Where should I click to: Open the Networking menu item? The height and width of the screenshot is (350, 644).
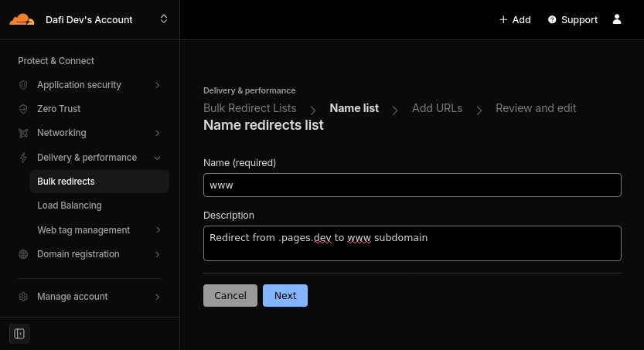coord(62,133)
